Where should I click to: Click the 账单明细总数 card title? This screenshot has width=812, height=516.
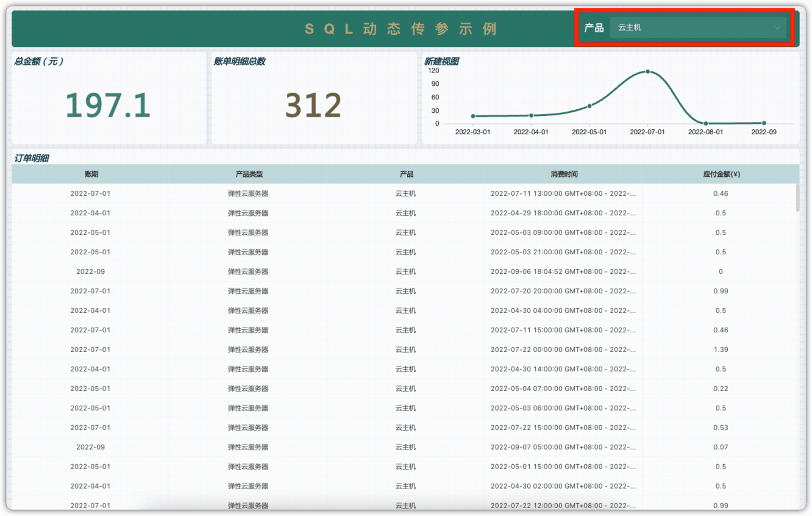coord(239,61)
